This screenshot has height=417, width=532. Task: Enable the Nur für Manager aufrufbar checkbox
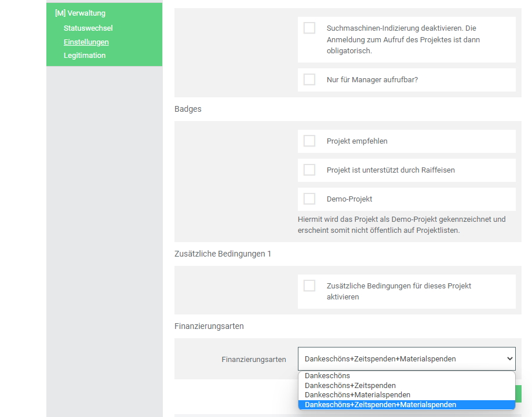point(309,80)
